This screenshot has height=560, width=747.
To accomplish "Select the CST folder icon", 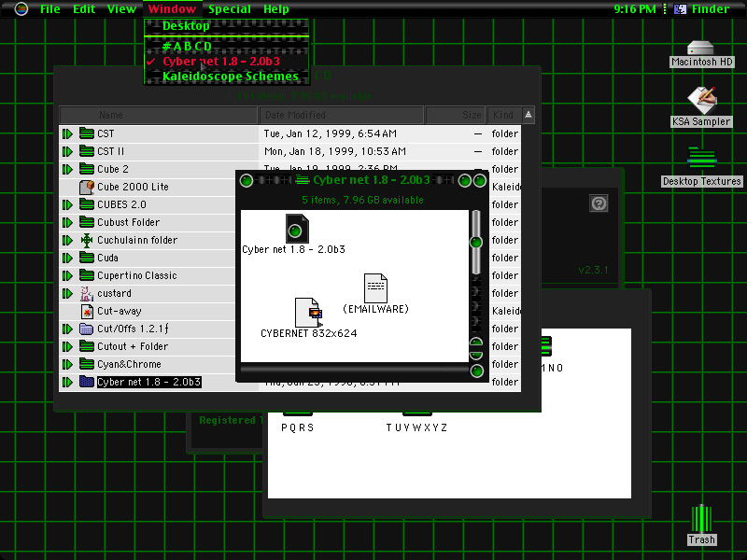I will 86,133.
